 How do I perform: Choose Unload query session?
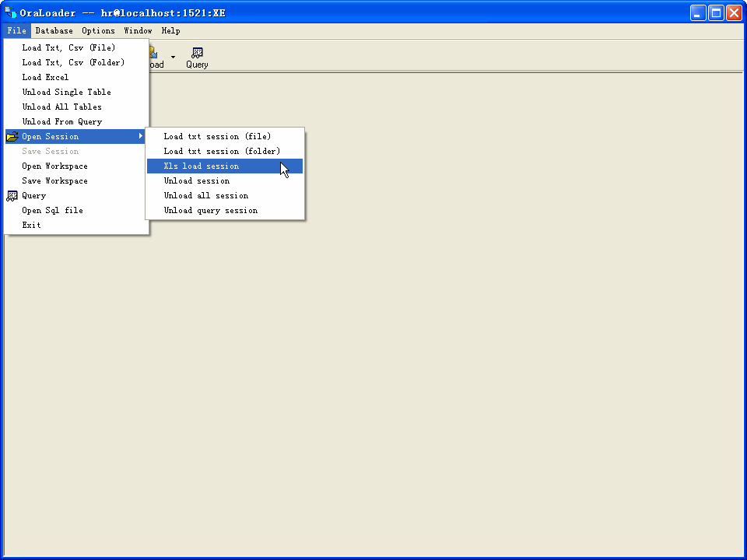coord(225,210)
